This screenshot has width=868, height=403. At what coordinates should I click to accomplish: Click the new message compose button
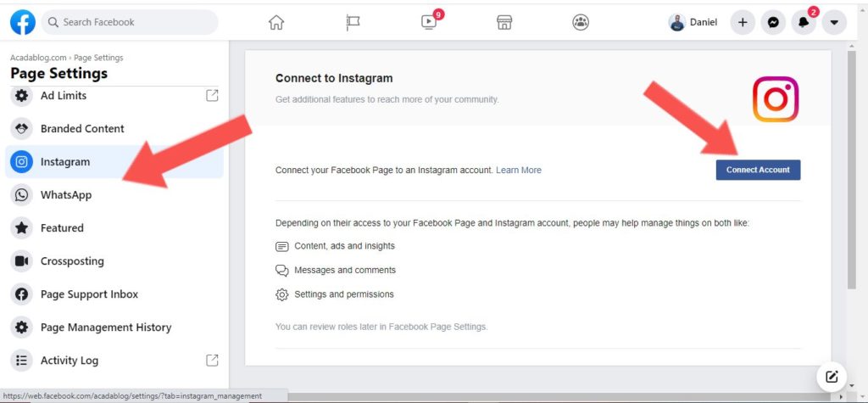(832, 377)
